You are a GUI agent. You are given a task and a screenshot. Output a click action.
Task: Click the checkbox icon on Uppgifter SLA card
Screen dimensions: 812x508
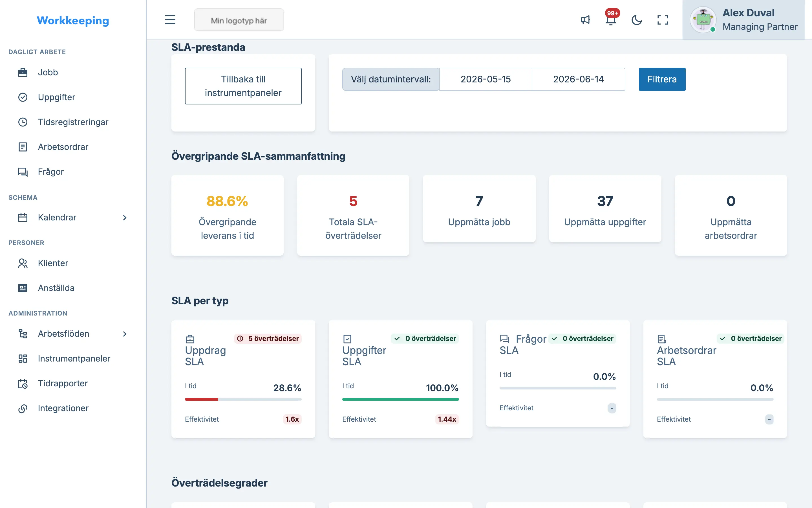click(x=347, y=339)
